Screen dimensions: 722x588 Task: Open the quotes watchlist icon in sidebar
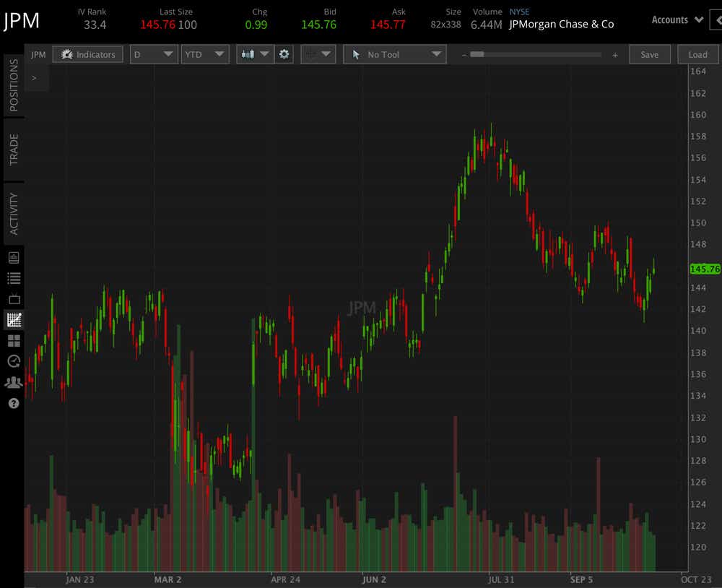click(12, 278)
